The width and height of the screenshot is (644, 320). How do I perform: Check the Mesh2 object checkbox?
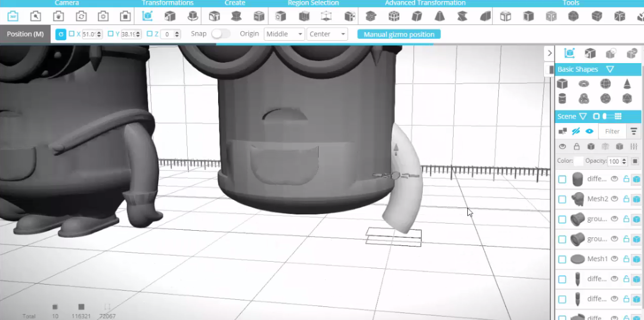click(x=562, y=199)
